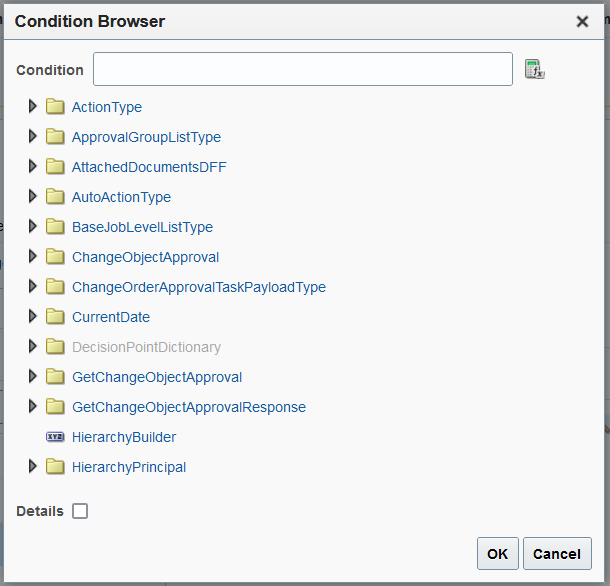Click the OK button

[x=498, y=553]
